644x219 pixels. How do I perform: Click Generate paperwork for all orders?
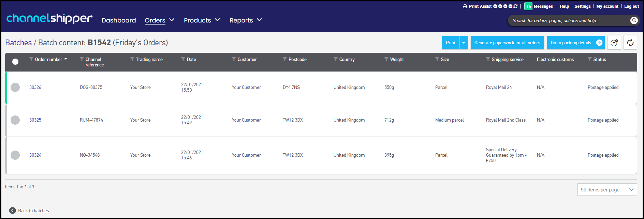(x=507, y=43)
